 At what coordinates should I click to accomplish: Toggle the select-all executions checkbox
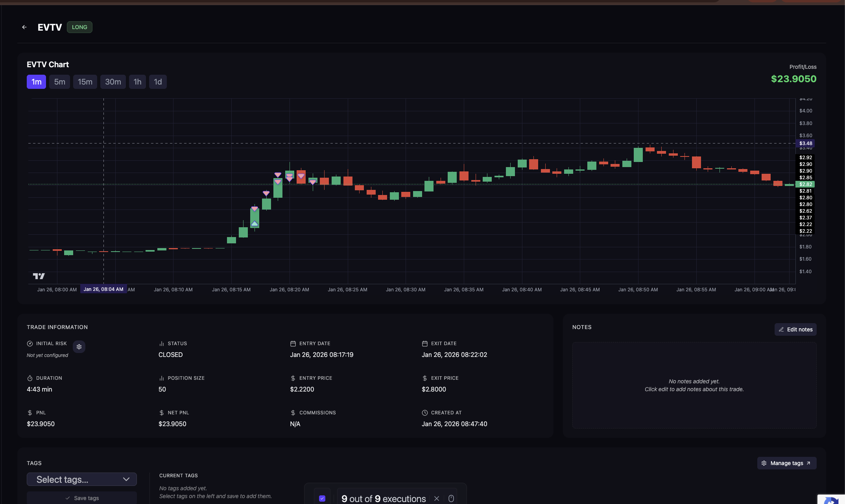point(322,498)
